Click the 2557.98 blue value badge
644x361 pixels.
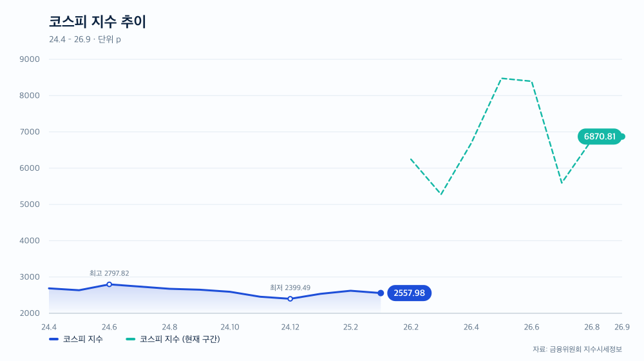tap(409, 293)
